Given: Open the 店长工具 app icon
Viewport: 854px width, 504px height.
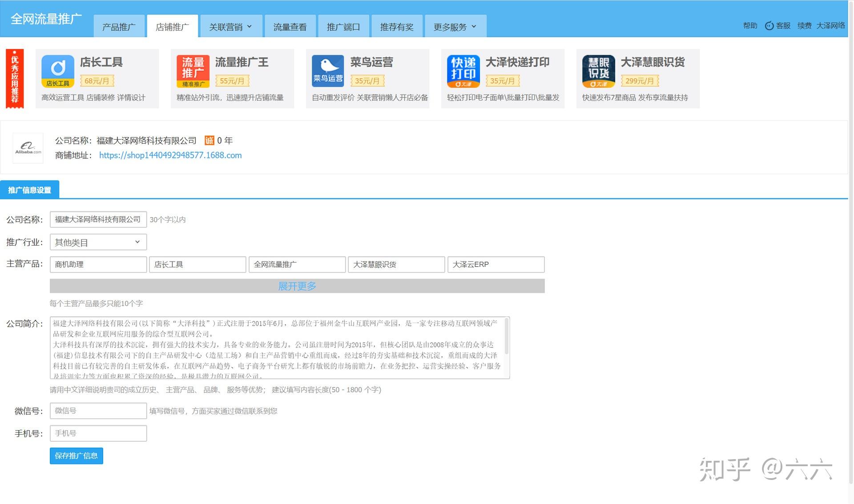Looking at the screenshot, I should (x=58, y=71).
